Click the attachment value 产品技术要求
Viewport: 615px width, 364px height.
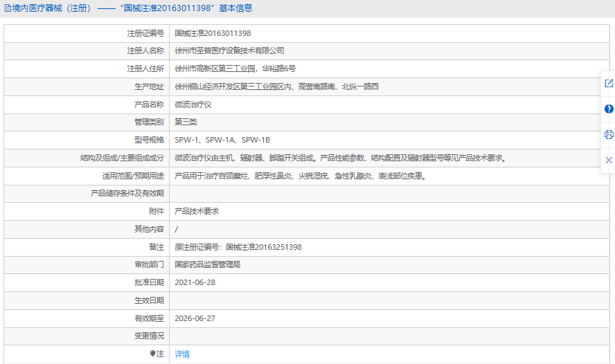coord(197,211)
